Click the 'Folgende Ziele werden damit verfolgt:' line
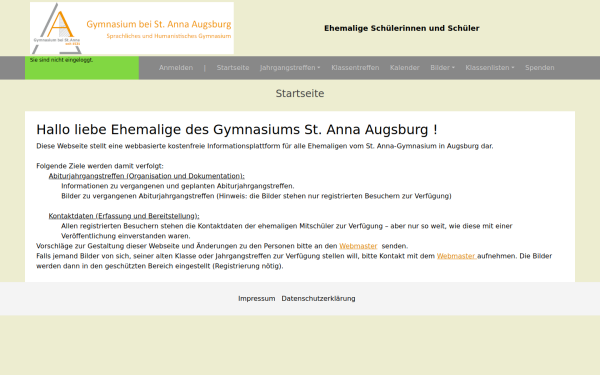 pos(100,166)
